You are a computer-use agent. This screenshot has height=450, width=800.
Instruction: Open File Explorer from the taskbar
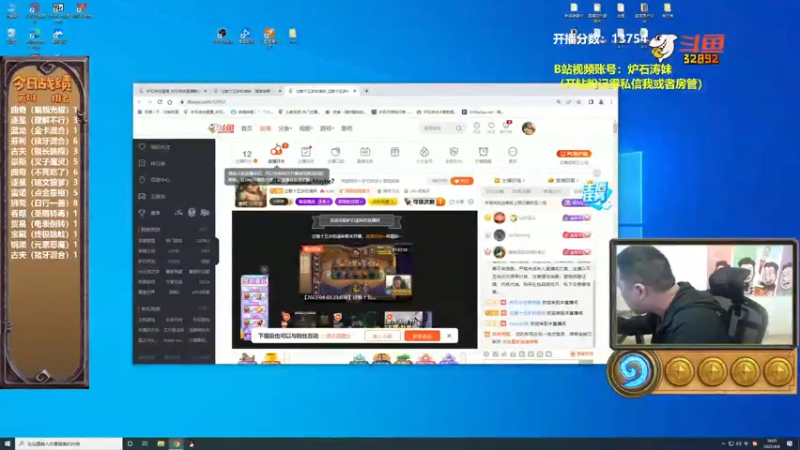[x=161, y=444]
